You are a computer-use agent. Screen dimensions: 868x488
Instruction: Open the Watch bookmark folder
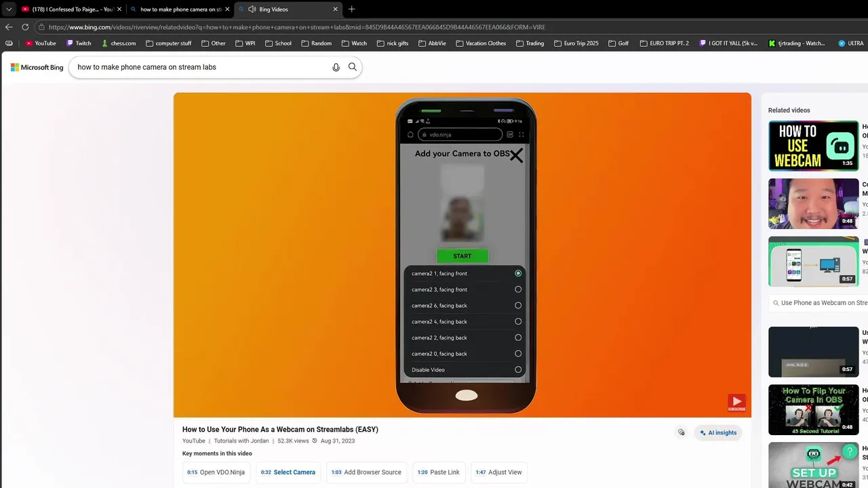coord(354,43)
